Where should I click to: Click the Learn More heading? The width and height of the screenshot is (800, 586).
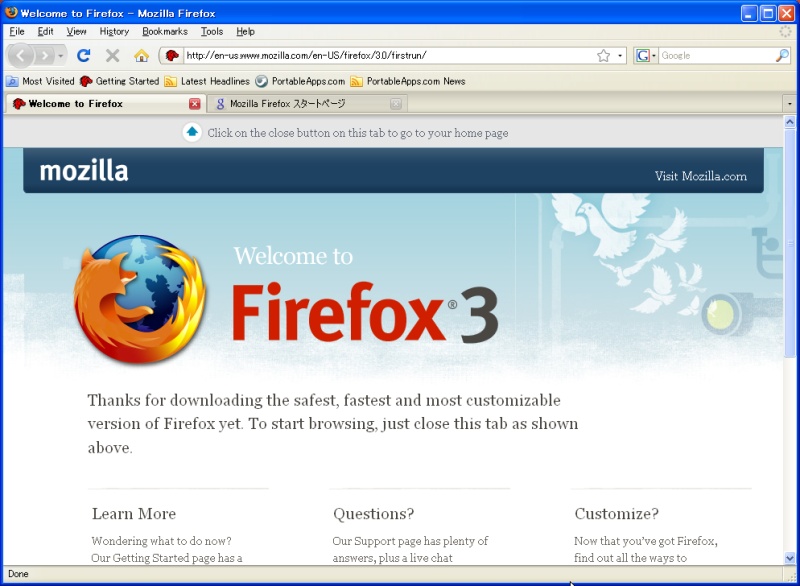[134, 514]
